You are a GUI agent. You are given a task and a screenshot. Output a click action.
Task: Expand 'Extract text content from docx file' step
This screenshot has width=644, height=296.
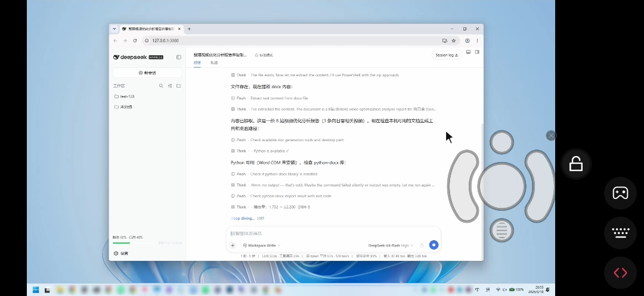click(270, 98)
